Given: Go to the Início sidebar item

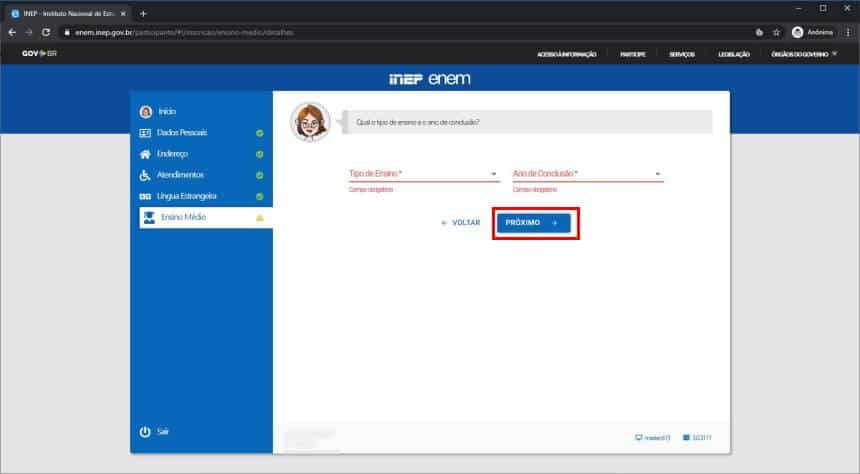Looking at the screenshot, I should click(201, 111).
